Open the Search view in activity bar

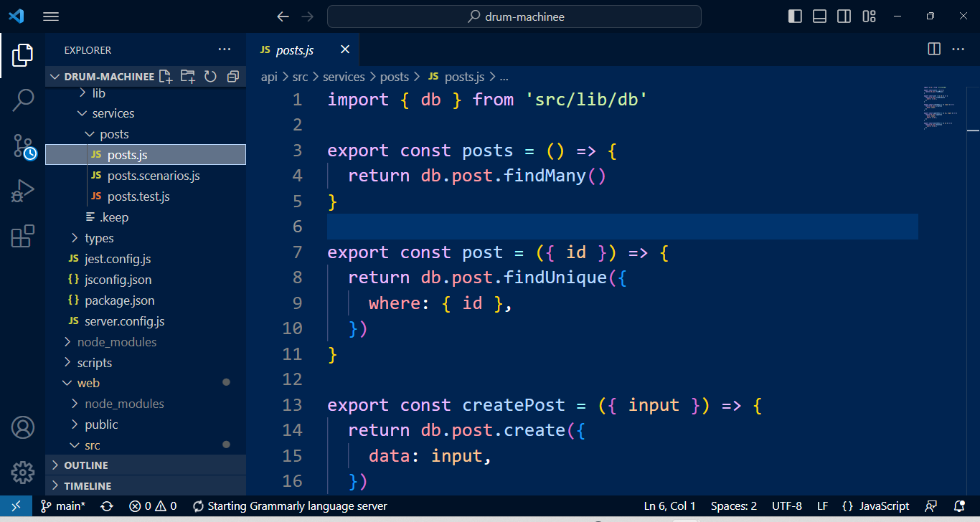tap(23, 100)
